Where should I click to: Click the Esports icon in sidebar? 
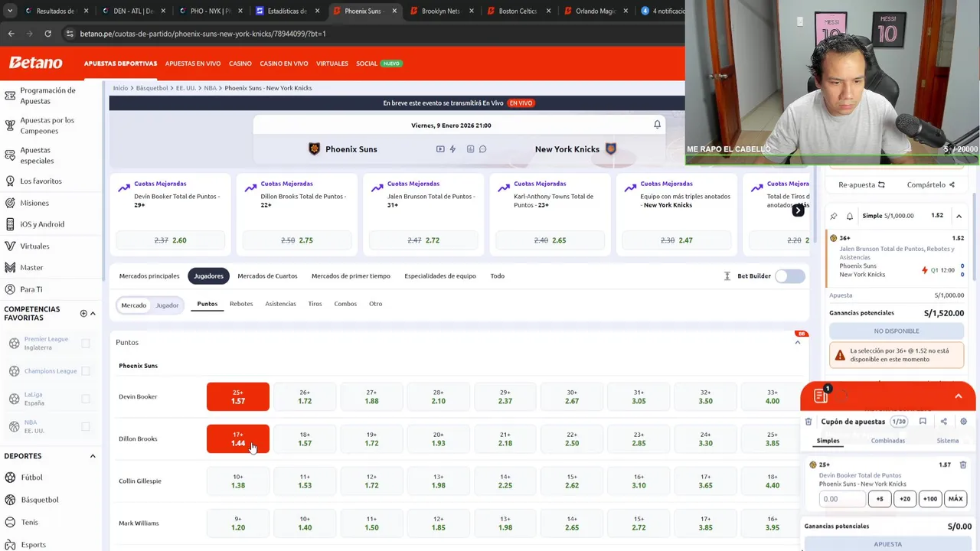[10, 544]
